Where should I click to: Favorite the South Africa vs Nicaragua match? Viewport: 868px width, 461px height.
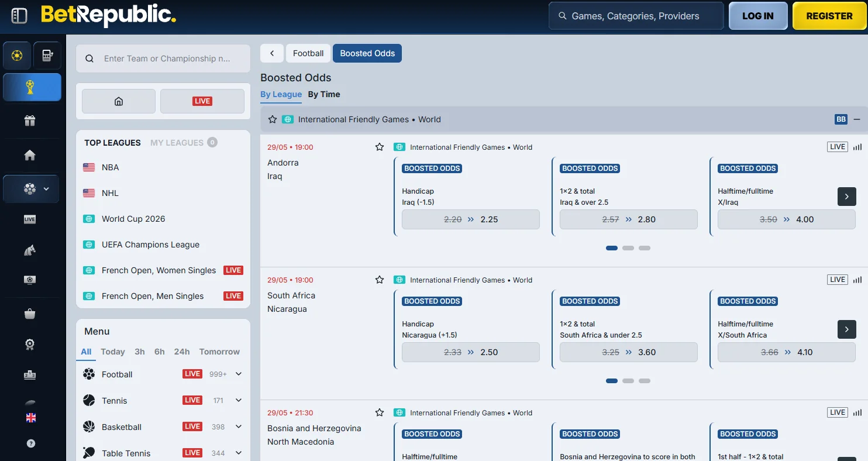point(380,280)
